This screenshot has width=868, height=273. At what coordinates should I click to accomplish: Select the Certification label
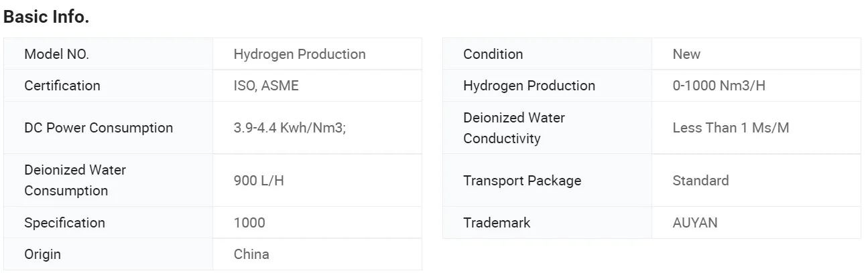62,86
